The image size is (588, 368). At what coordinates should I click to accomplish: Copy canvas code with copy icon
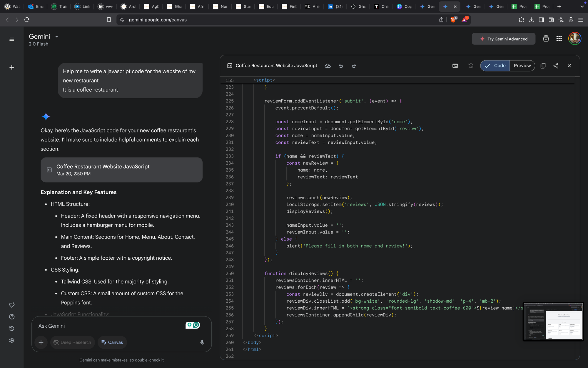click(543, 66)
